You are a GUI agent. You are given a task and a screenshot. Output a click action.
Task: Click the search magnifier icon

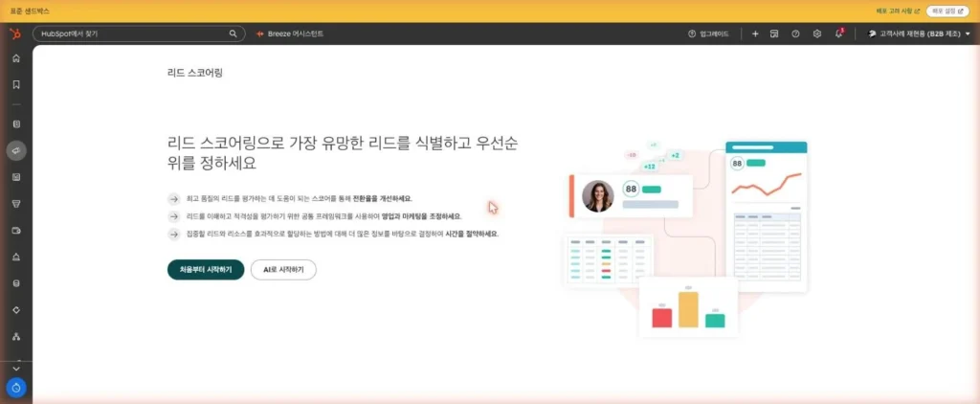[233, 34]
